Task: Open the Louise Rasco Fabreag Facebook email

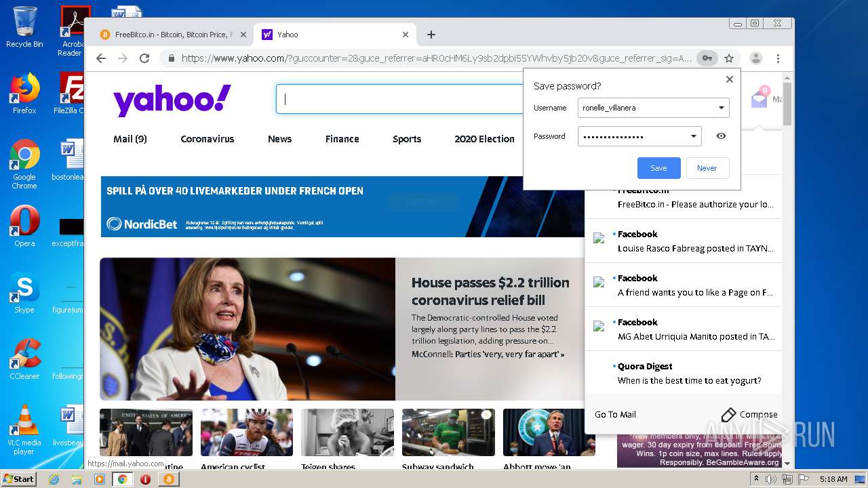Action: tap(684, 241)
